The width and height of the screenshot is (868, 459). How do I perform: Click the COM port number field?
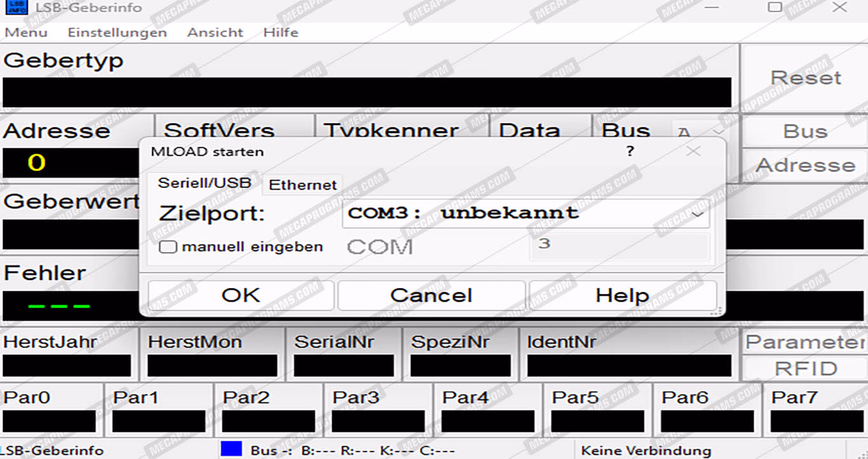619,247
